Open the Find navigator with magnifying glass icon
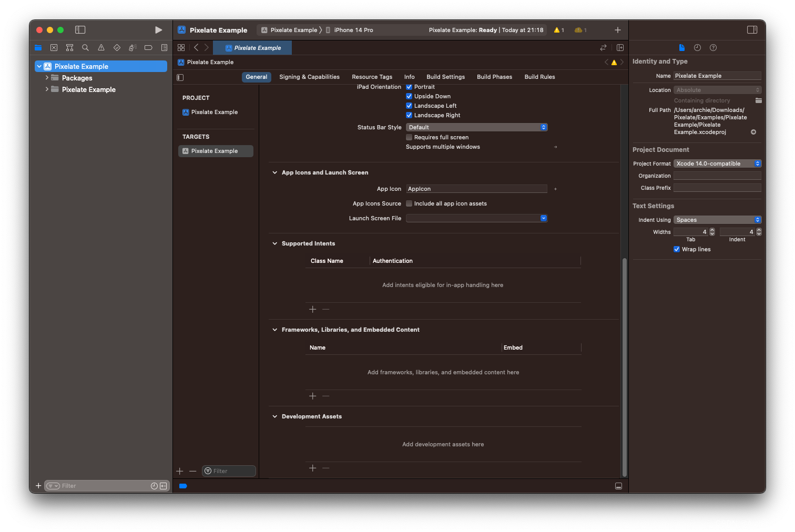The height and width of the screenshot is (532, 795). coord(85,47)
